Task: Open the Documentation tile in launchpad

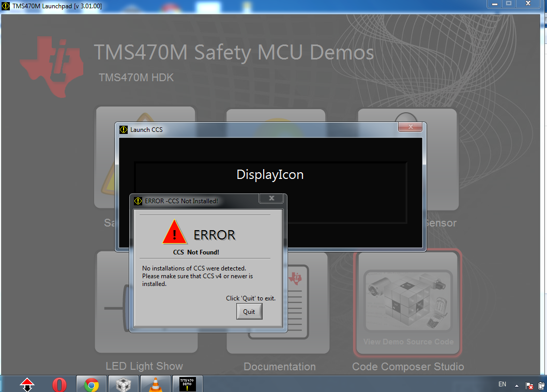Action: [278, 303]
